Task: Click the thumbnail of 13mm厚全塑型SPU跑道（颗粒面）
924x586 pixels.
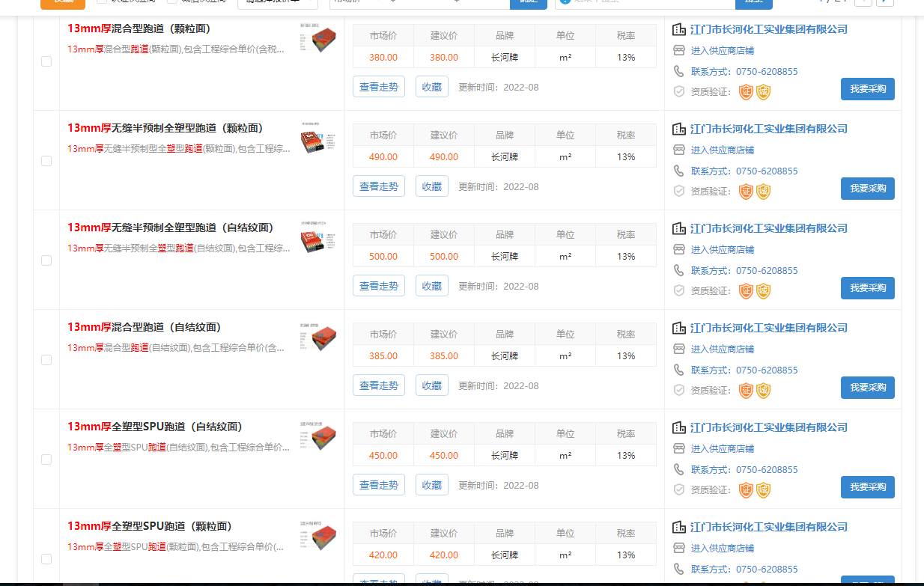Action: (x=318, y=534)
